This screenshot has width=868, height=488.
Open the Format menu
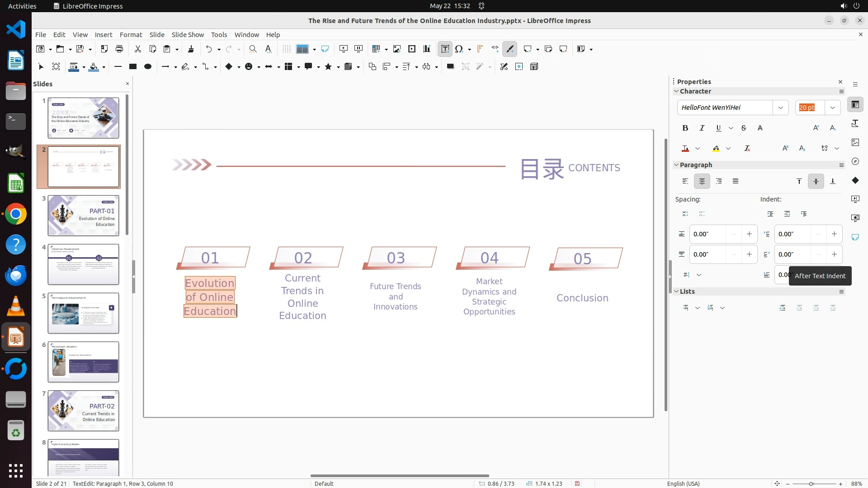(131, 34)
